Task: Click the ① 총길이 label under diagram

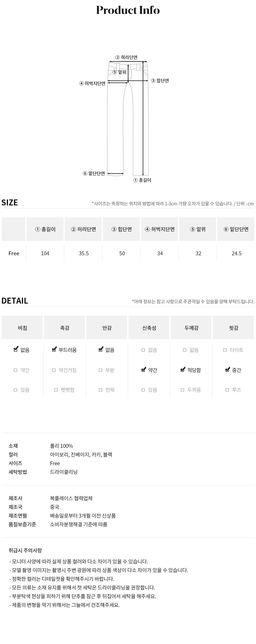Action: pyautogui.click(x=142, y=180)
